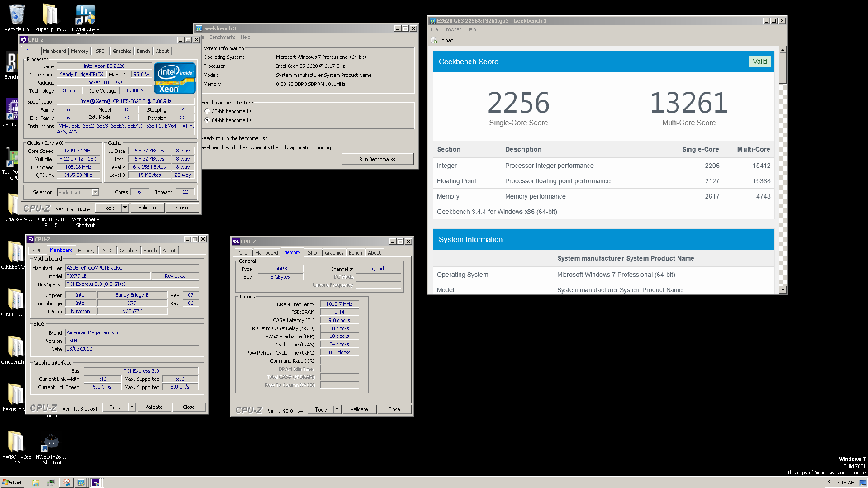Screen dimensions: 868x488
Task: Click the scrollbar up arrow in Geekbench results
Action: pos(783,50)
